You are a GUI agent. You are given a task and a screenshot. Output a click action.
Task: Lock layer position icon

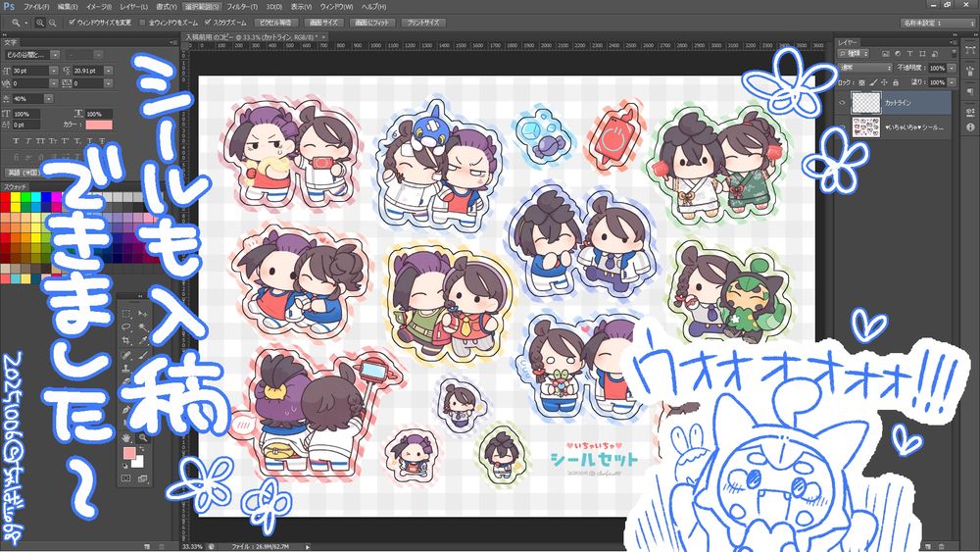pos(884,82)
